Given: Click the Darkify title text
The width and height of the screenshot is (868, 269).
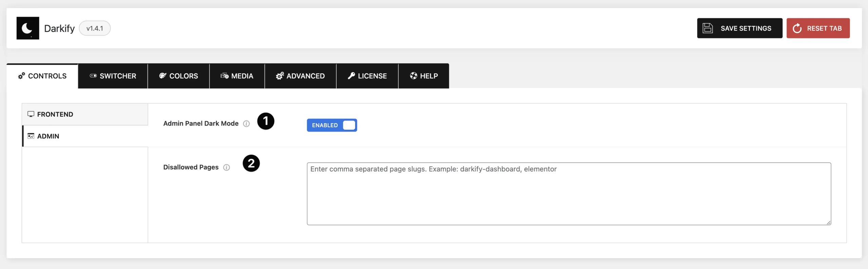Looking at the screenshot, I should tap(59, 28).
